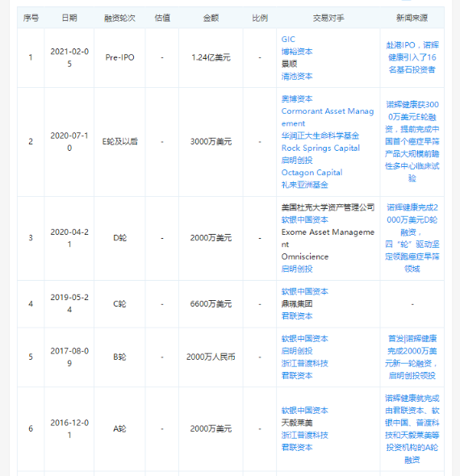The image size is (460, 476).
Task: Click the 新闻来源 column header
Action: pos(412,18)
